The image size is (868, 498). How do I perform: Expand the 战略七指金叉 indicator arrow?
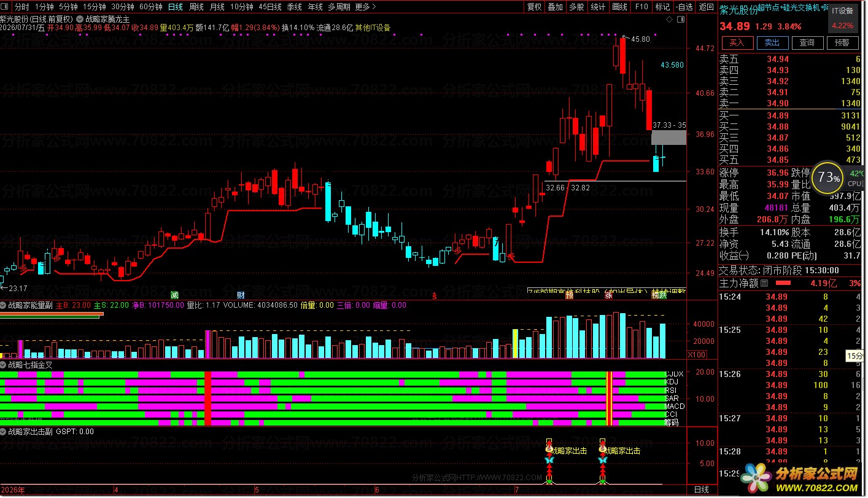point(4,364)
